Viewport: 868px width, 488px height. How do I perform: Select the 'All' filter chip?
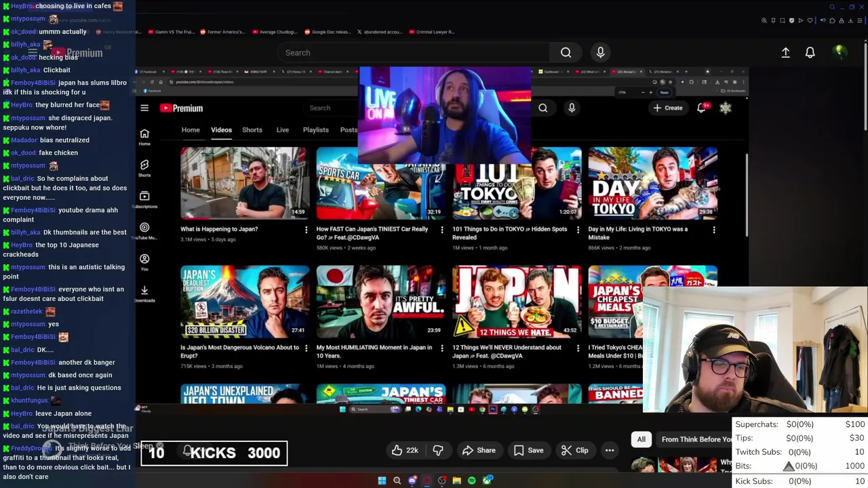(641, 439)
